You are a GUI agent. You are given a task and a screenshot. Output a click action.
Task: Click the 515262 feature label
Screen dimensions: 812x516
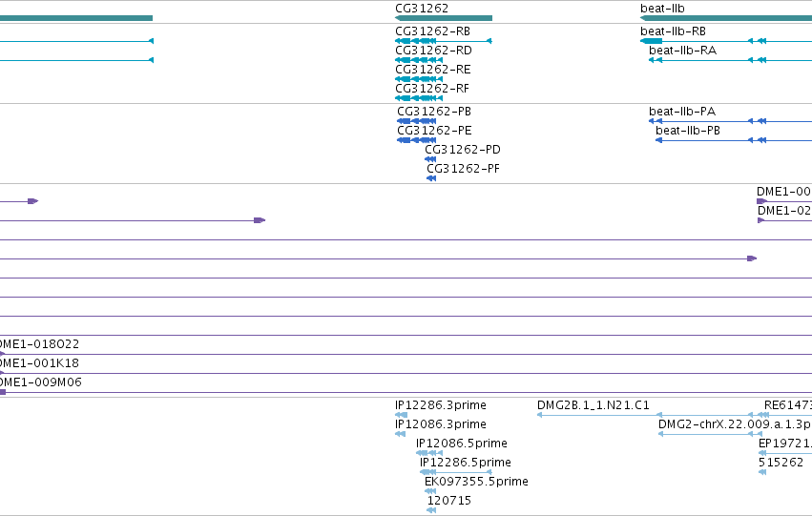tap(781, 463)
